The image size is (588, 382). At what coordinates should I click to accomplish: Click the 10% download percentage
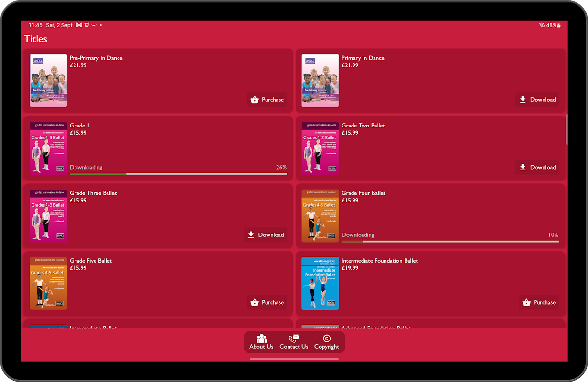tap(553, 235)
